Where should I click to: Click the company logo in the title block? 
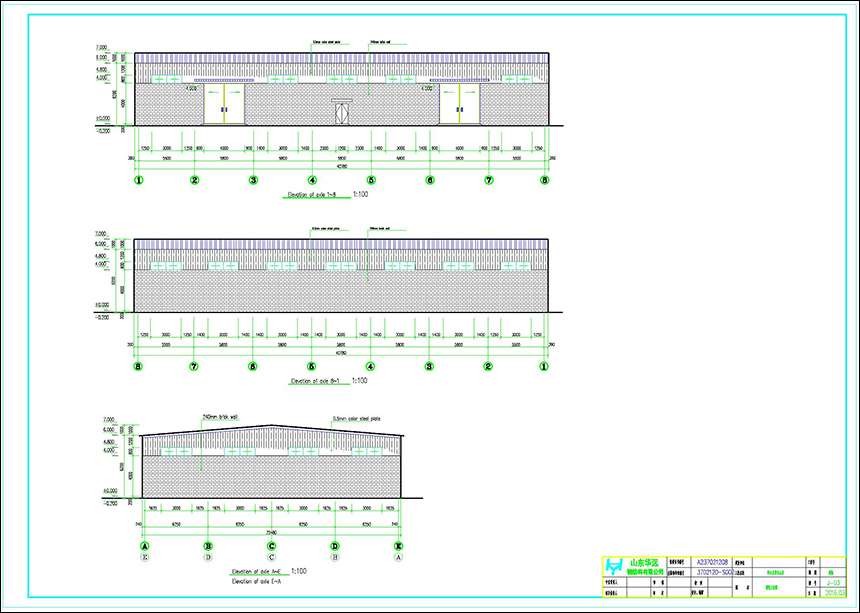pyautogui.click(x=617, y=568)
